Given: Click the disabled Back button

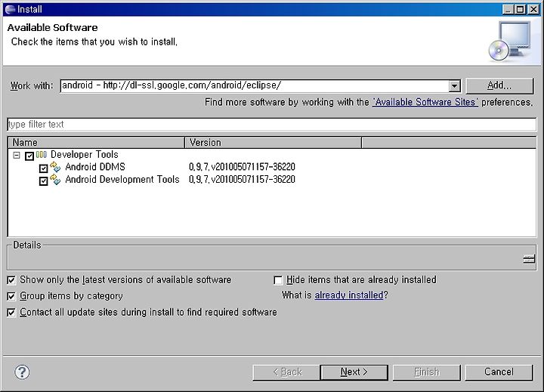Looking at the screenshot, I should (x=286, y=372).
